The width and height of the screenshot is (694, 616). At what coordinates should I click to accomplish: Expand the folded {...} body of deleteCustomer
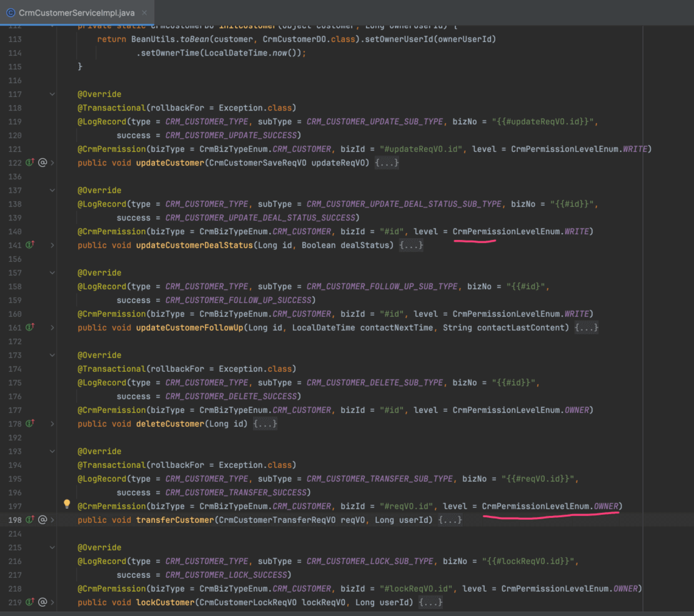(265, 424)
